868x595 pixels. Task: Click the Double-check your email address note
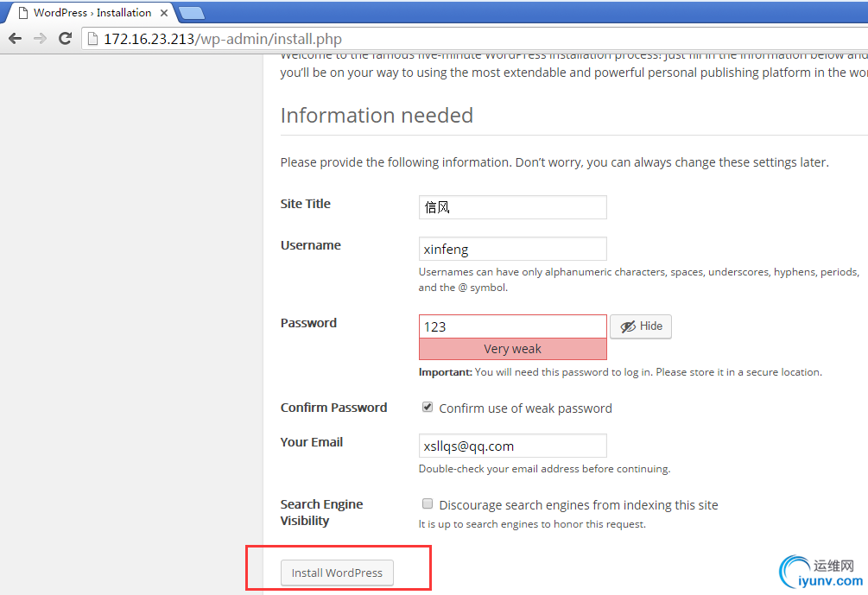click(x=544, y=469)
